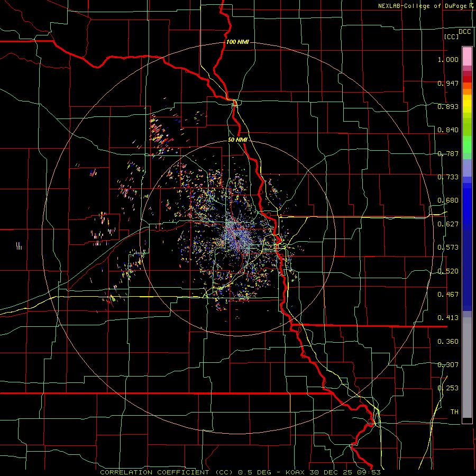Click the 0.680 legend value
Image resolution: width=476 pixels, height=476 pixels.
tap(448, 200)
